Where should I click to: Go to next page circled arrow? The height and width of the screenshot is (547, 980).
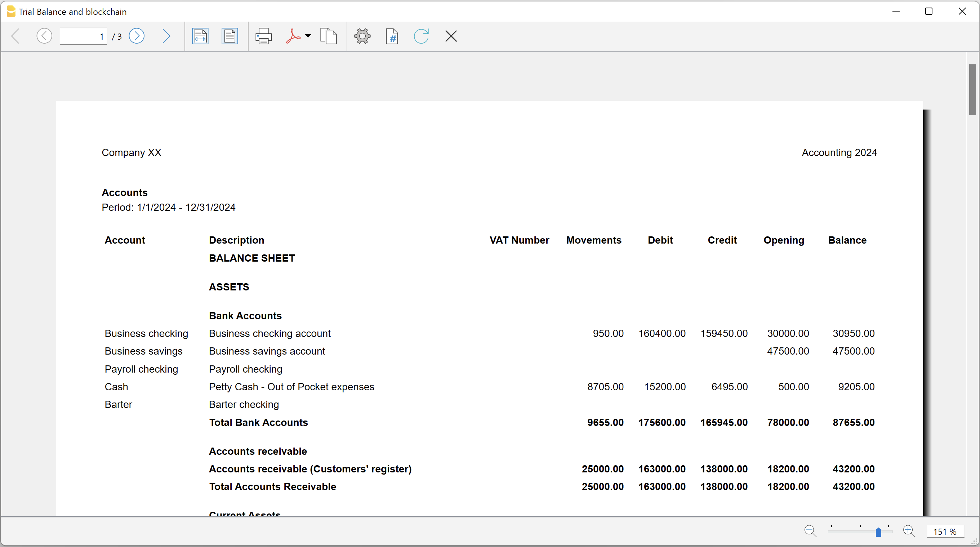click(x=137, y=36)
